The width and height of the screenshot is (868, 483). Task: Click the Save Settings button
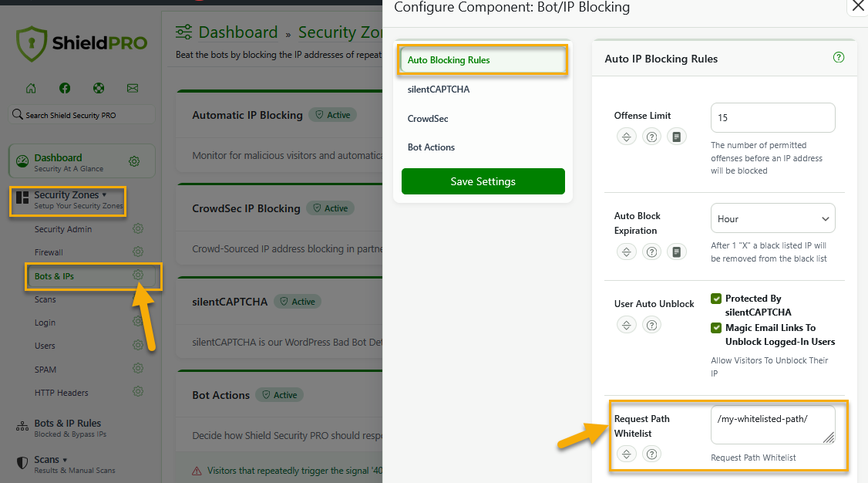pos(483,181)
